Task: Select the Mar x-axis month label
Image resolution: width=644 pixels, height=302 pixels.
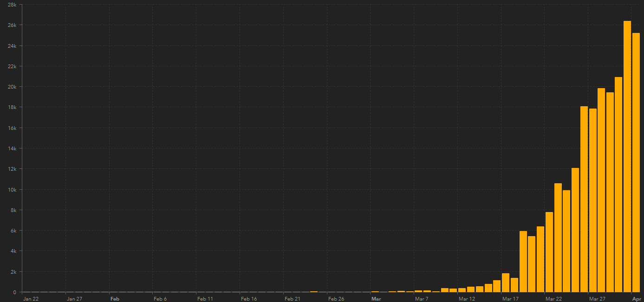Action: [x=376, y=299]
